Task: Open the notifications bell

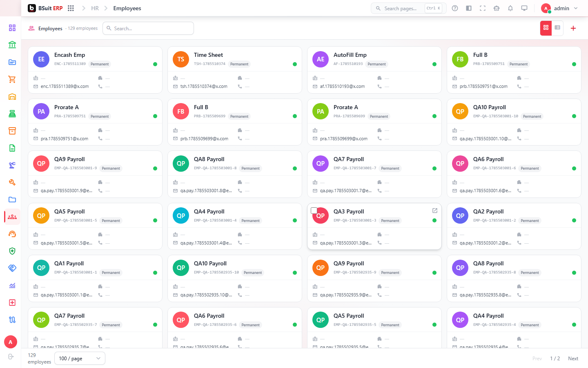Action: coord(510,8)
